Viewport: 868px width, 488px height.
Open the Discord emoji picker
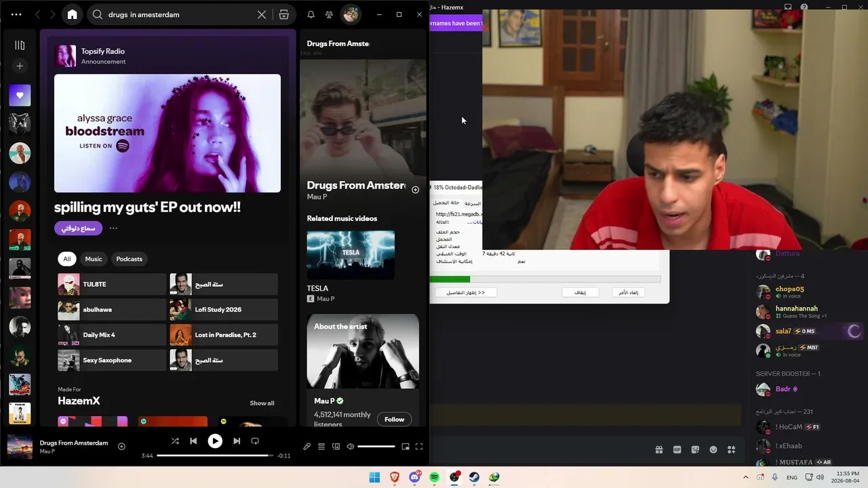(x=713, y=449)
